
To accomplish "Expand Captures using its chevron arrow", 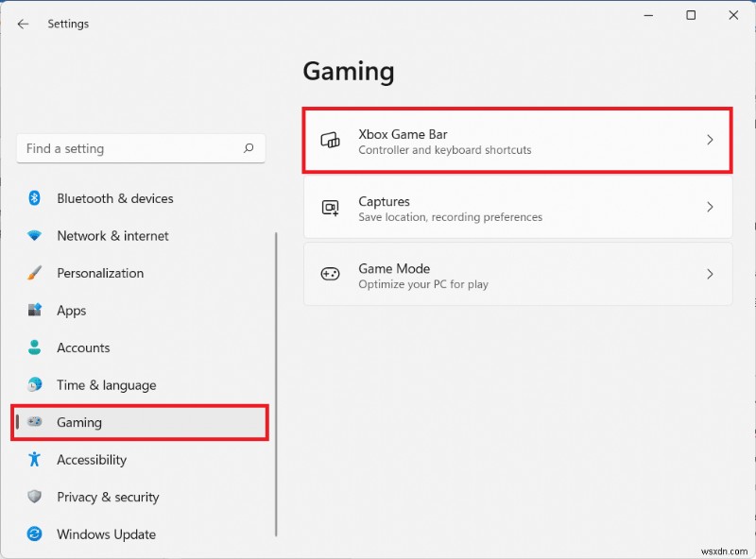I will 711,208.
